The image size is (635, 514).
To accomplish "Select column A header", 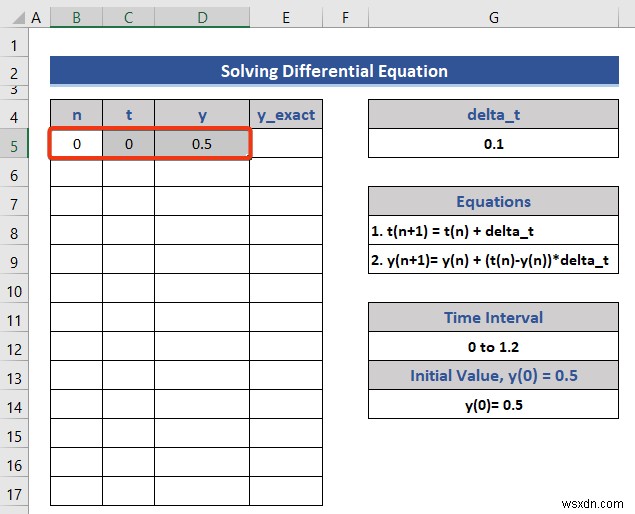I will pyautogui.click(x=36, y=18).
